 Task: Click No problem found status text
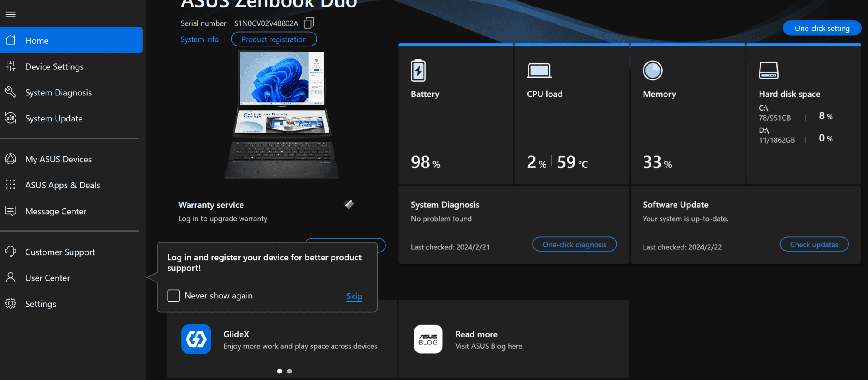(x=441, y=219)
